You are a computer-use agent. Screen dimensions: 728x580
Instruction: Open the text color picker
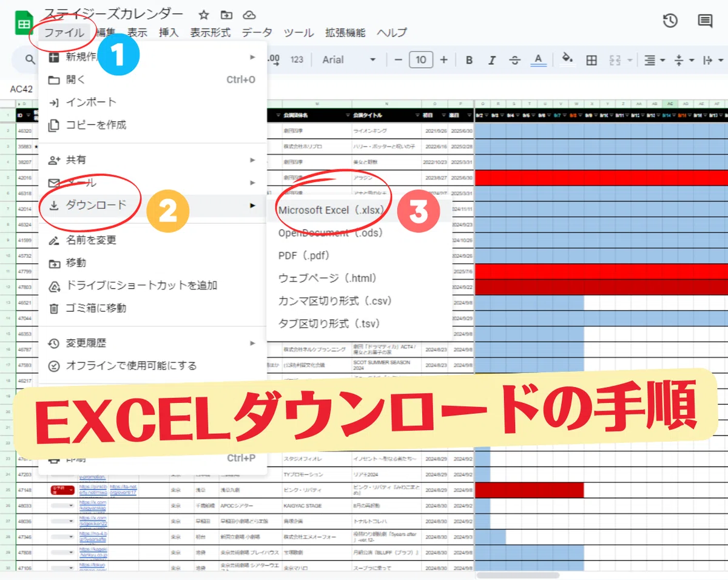pos(538,59)
